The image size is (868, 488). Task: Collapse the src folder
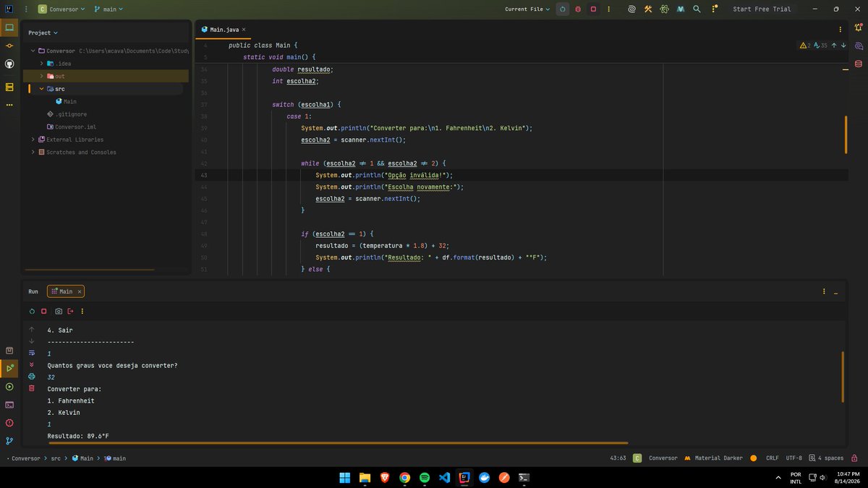[42, 89]
